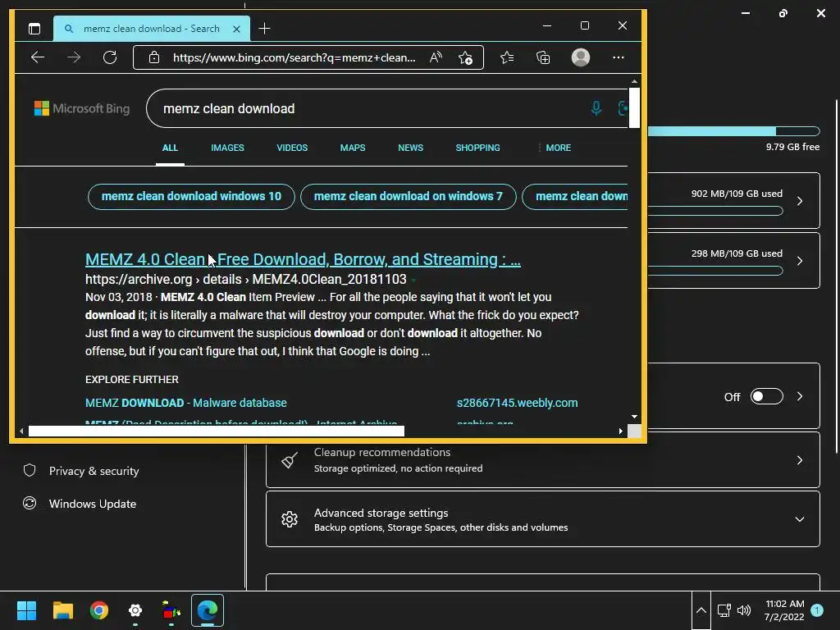Use Bing voice search microphone
Screen dimensions: 840x630
click(x=596, y=108)
